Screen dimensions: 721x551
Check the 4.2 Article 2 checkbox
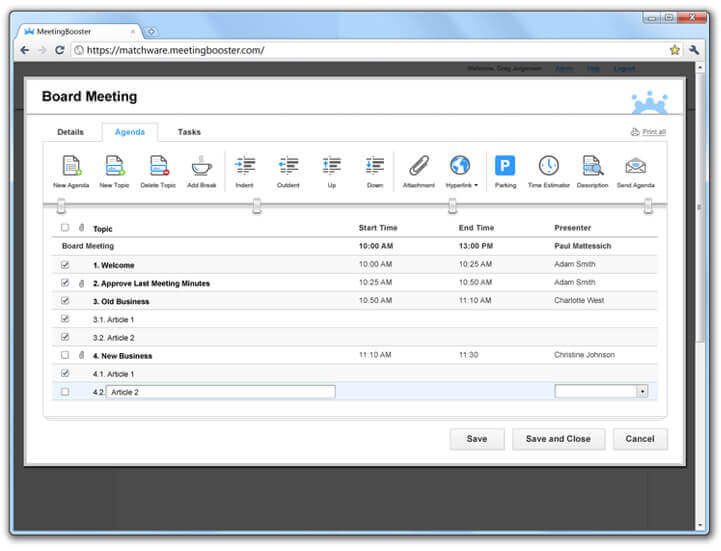point(65,392)
